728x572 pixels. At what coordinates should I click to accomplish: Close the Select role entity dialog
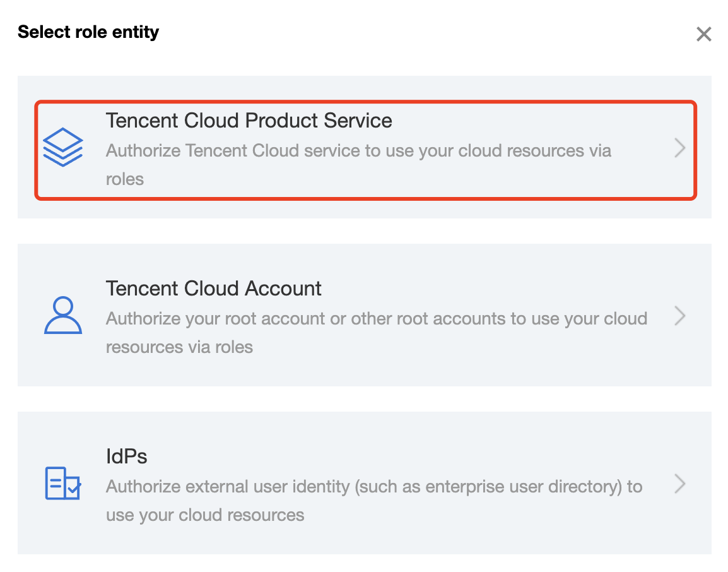click(703, 34)
